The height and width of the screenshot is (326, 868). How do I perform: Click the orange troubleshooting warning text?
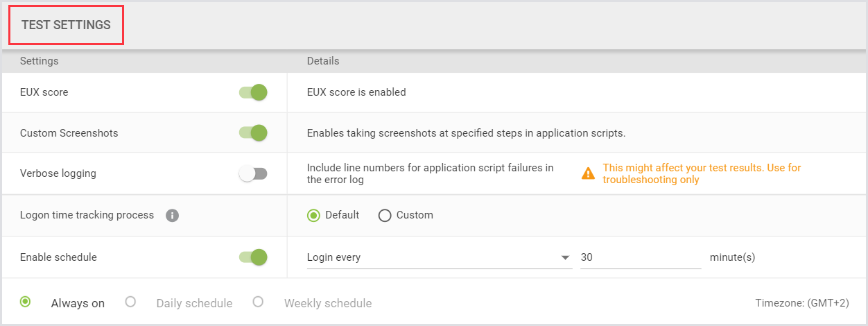(x=701, y=174)
